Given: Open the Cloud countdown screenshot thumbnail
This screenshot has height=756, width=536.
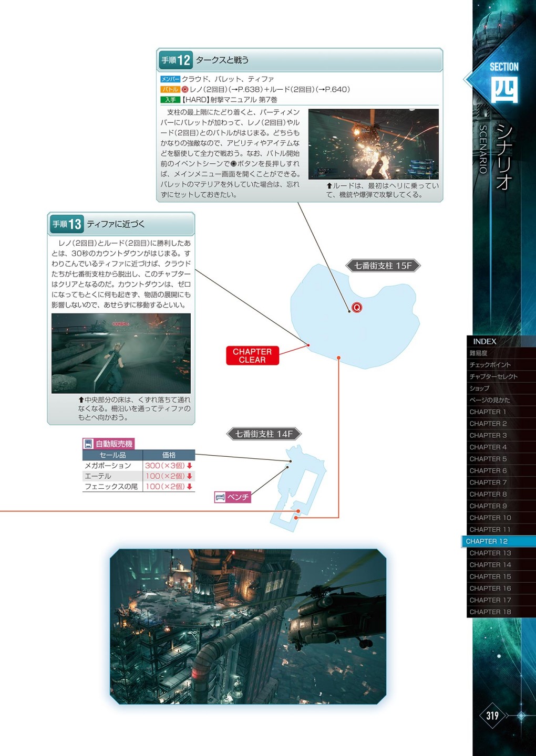Looking at the screenshot, I should pos(121,353).
